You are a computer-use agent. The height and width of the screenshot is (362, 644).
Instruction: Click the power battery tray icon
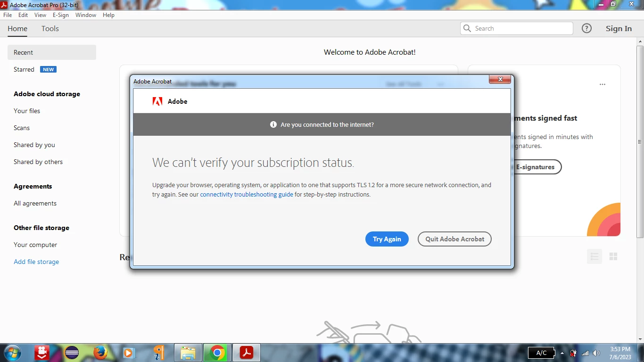click(573, 353)
